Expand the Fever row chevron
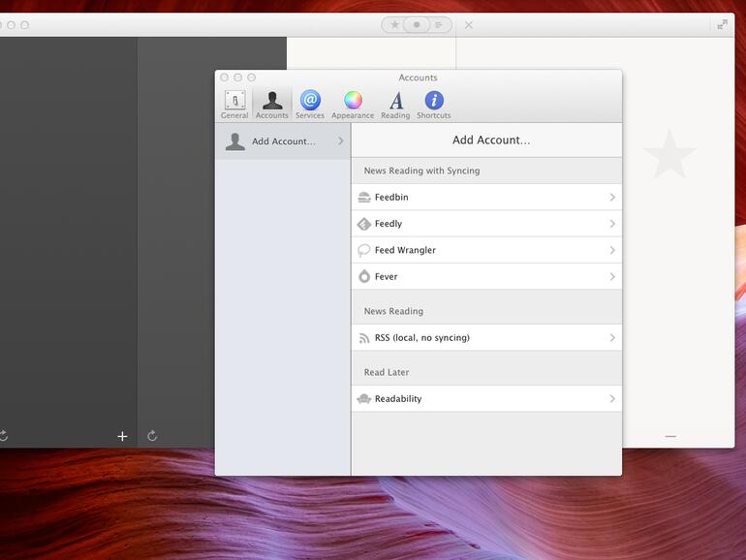Image resolution: width=746 pixels, height=560 pixels. pyautogui.click(x=611, y=277)
